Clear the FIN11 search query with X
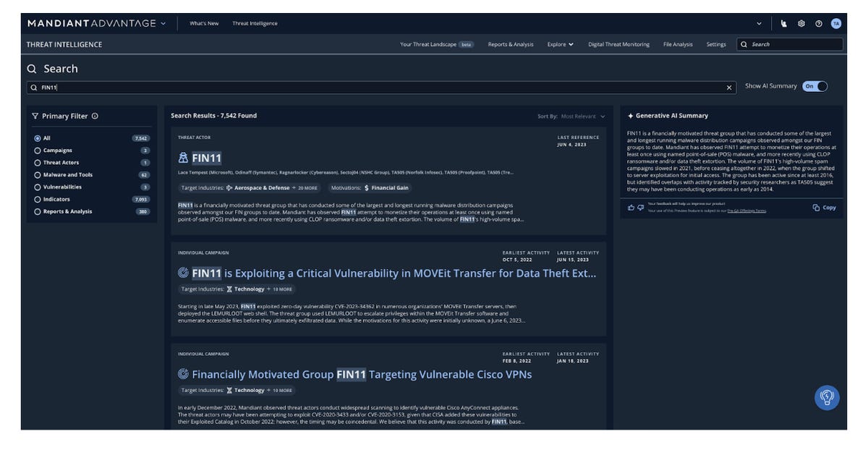Image resolution: width=868 pixels, height=450 pixels. tap(729, 88)
